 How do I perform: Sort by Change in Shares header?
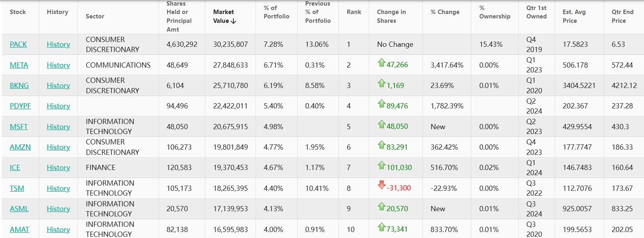pos(391,16)
